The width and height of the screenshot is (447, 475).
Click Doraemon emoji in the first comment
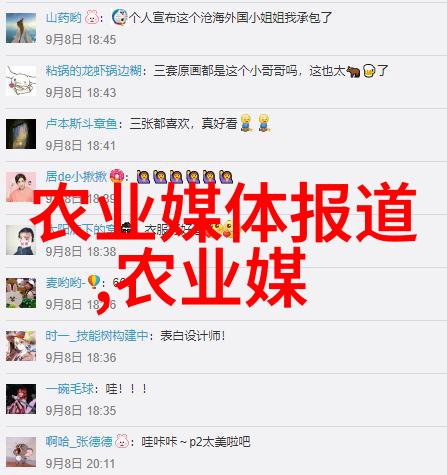click(119, 17)
